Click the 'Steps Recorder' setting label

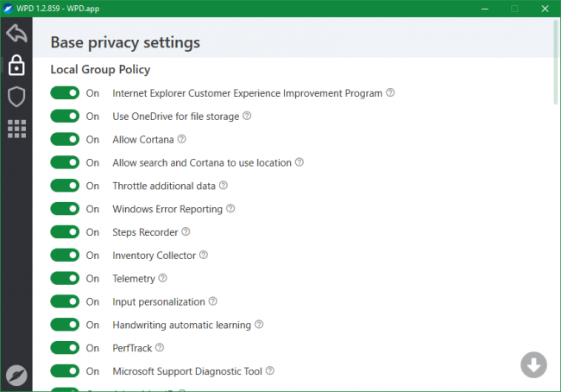pyautogui.click(x=145, y=232)
